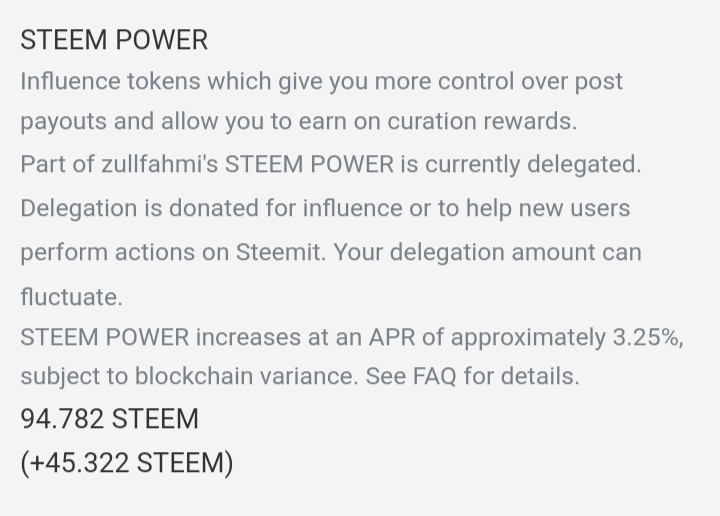Click 'Delegation is donated for influence' line
The height and width of the screenshot is (516, 720).
click(325, 208)
